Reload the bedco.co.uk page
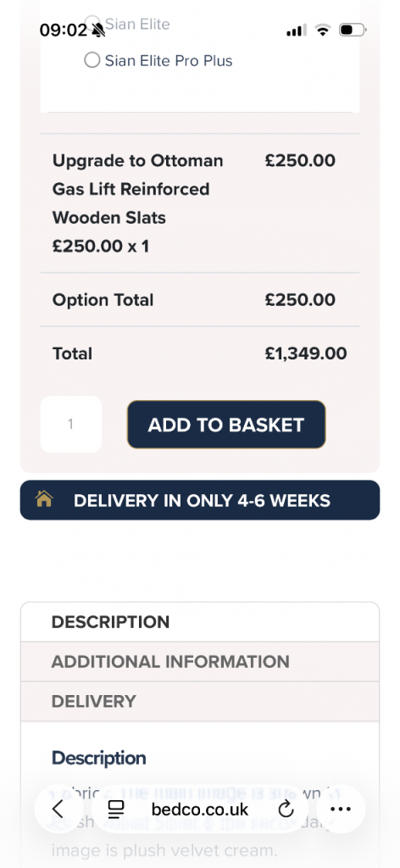 click(x=286, y=810)
